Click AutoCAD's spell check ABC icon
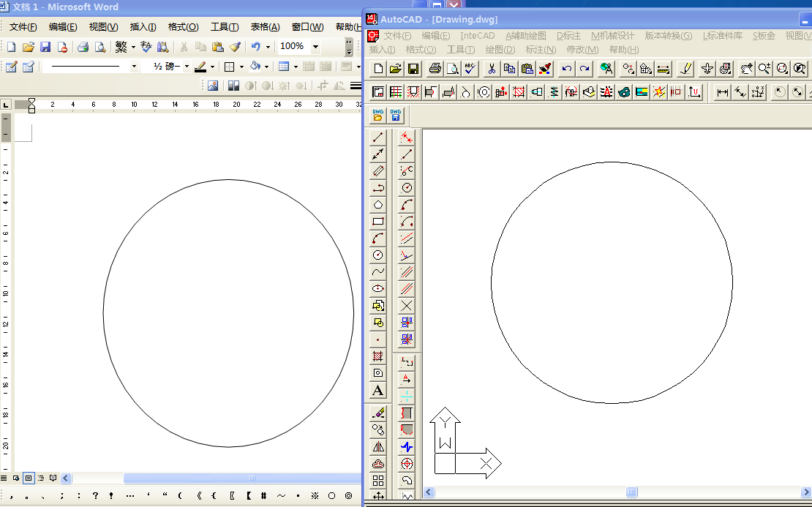Screen dimensions: 812x507 click(x=470, y=68)
